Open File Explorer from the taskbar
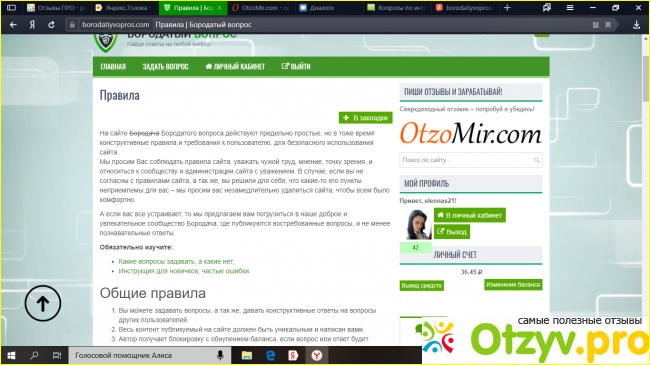 pos(247,355)
